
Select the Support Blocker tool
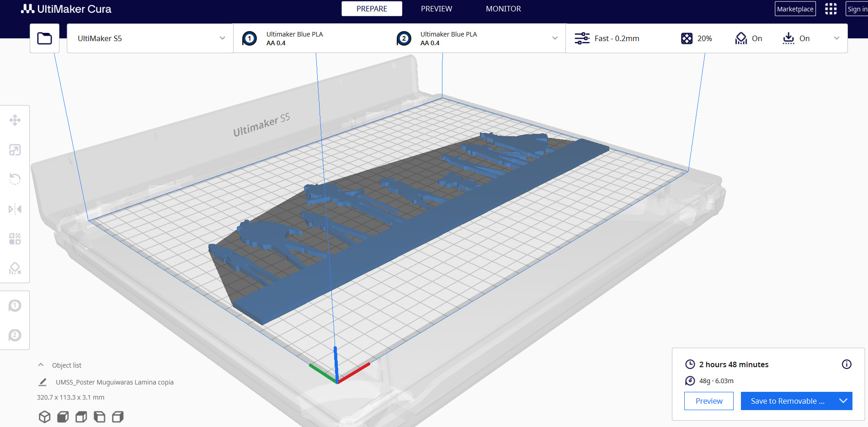point(15,268)
